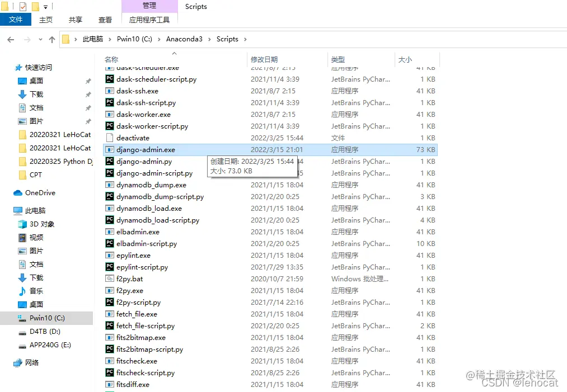Select the dask-ssh-script.py file name
Screen dimensions: 567x392
(x=146, y=102)
